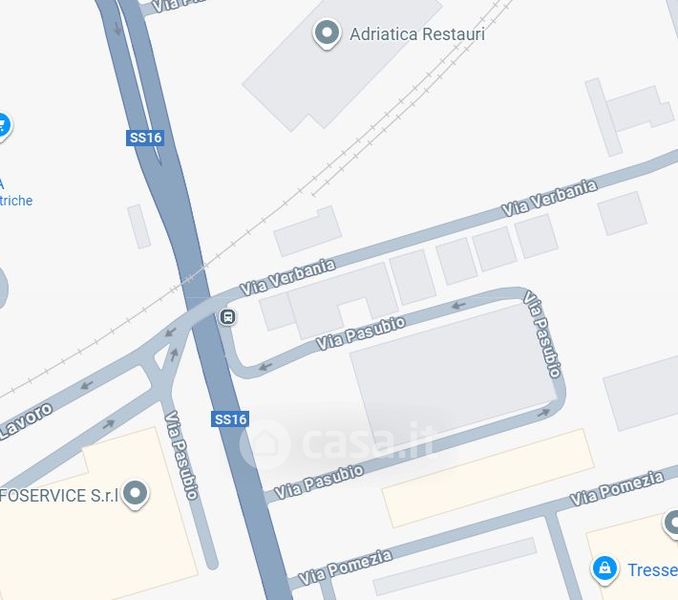Click the casa.it watermark logo
This screenshot has width=678, height=600.
pyautogui.click(x=337, y=443)
